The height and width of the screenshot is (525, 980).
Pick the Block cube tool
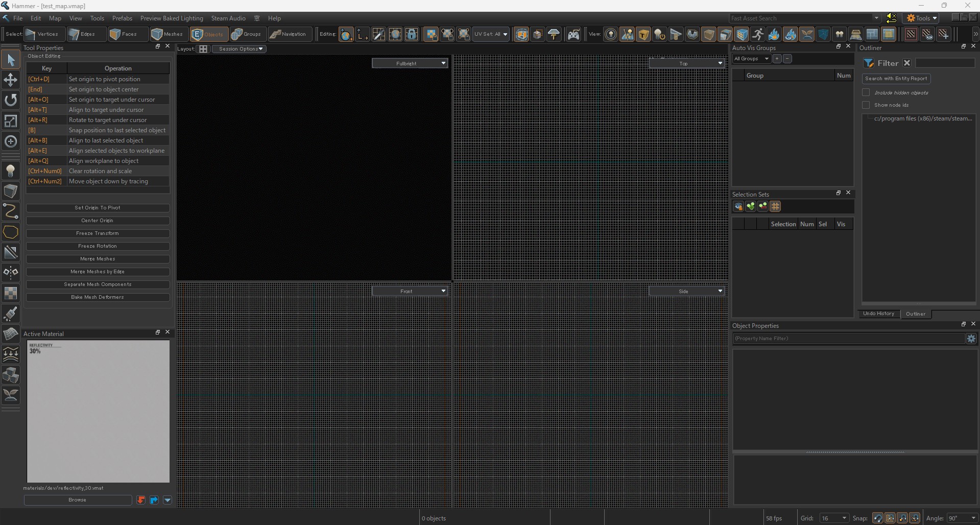(x=10, y=191)
